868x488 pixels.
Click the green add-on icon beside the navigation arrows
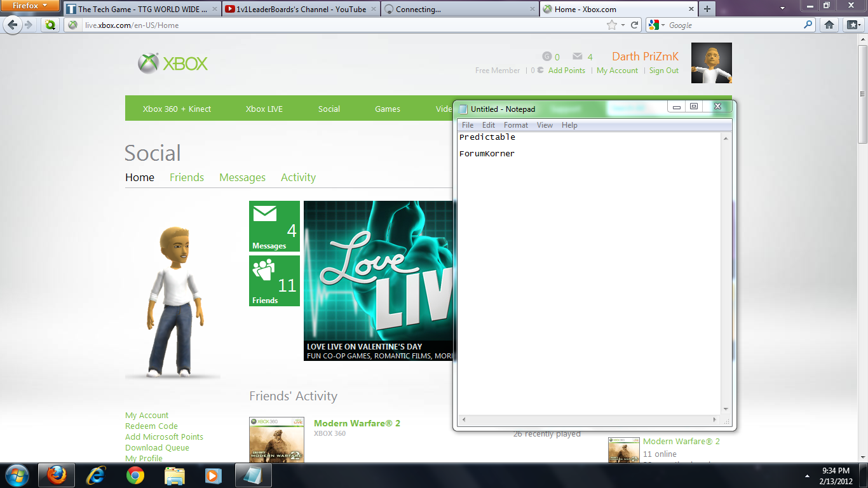click(50, 25)
